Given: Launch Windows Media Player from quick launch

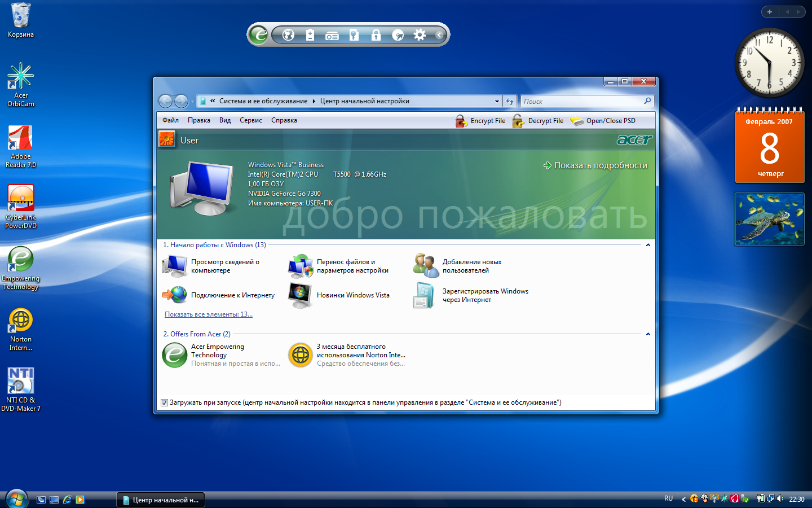Looking at the screenshot, I should coord(80,500).
